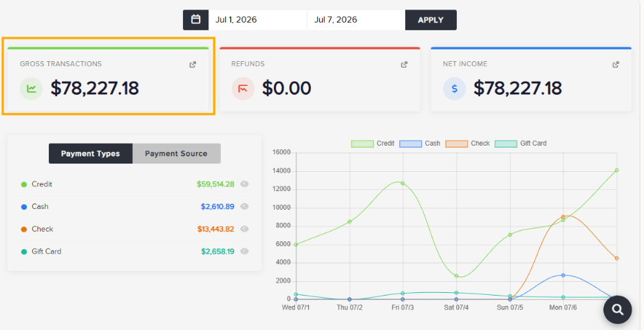The image size is (644, 330).
Task: Click the $0.00 refunds total
Action: [x=287, y=88]
